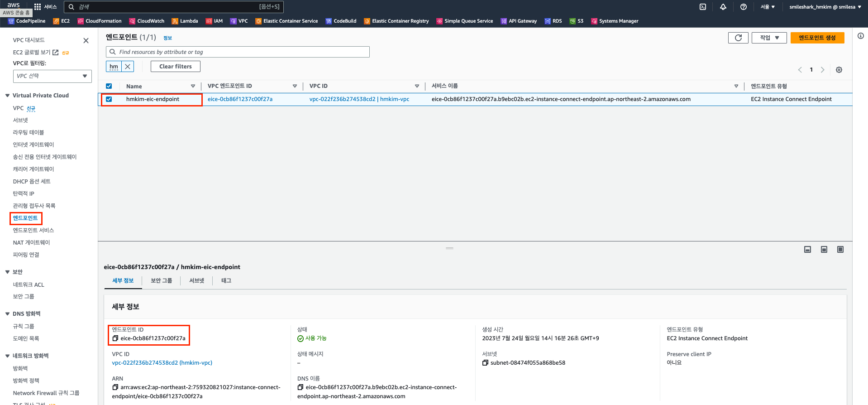Copy the DNS name value
Image resolution: width=868 pixels, height=405 pixels.
pos(300,387)
